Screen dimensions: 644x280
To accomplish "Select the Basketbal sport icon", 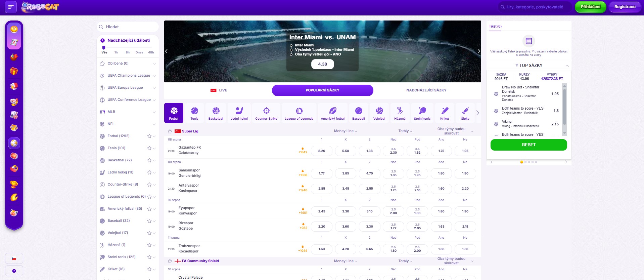I will 216,113.
